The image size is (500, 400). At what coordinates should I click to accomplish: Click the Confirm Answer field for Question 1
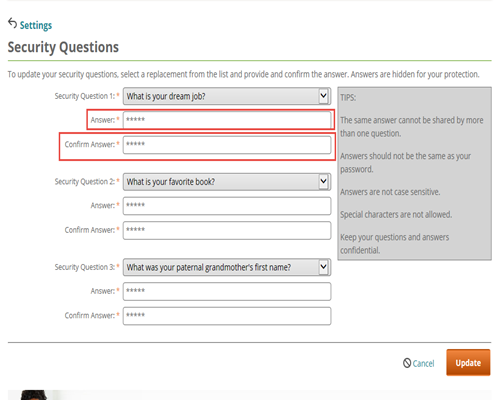click(x=227, y=145)
